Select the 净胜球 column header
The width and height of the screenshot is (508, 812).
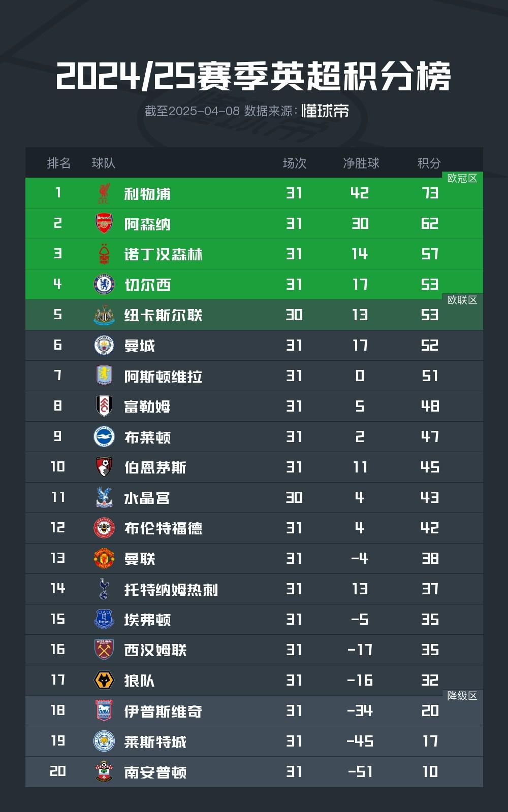(361, 163)
